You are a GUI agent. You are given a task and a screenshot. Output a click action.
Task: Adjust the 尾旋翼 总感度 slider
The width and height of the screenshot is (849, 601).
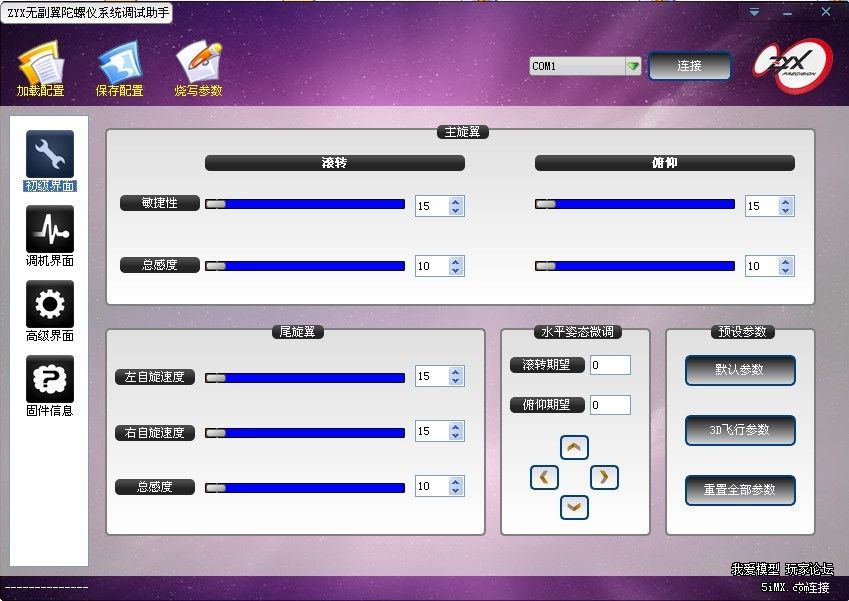coord(305,488)
